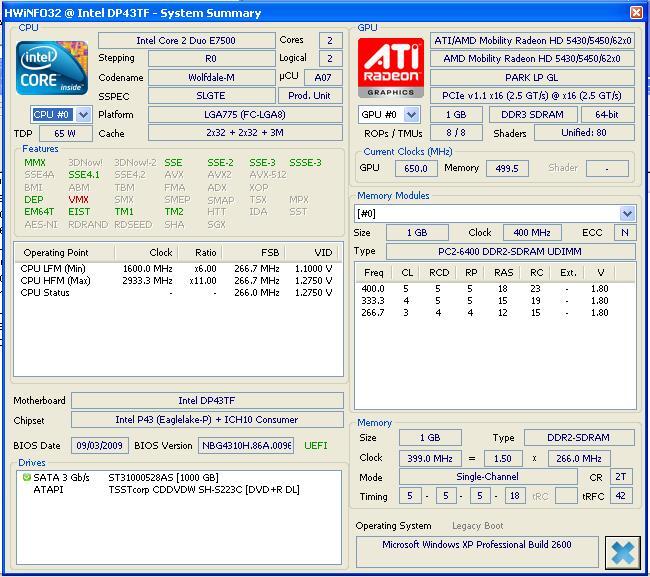This screenshot has width=650, height=577.
Task: Click the SSPEC SLGTE field
Action: (x=211, y=96)
